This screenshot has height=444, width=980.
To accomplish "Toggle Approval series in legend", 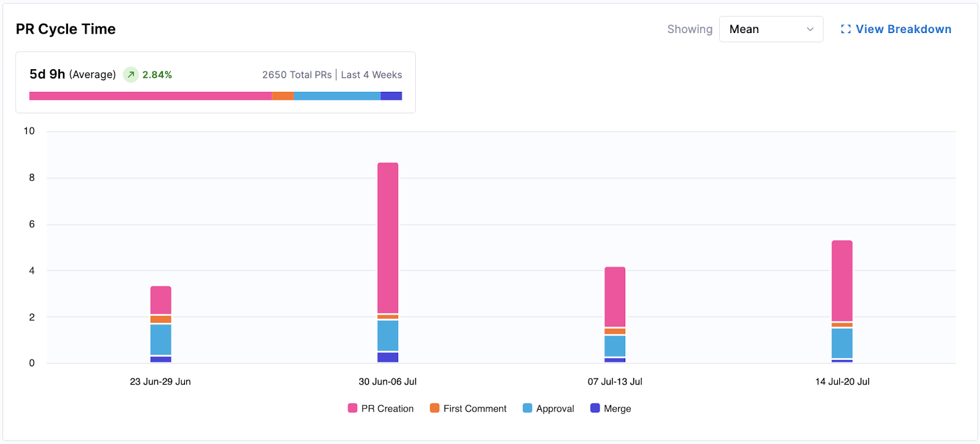I will (555, 408).
